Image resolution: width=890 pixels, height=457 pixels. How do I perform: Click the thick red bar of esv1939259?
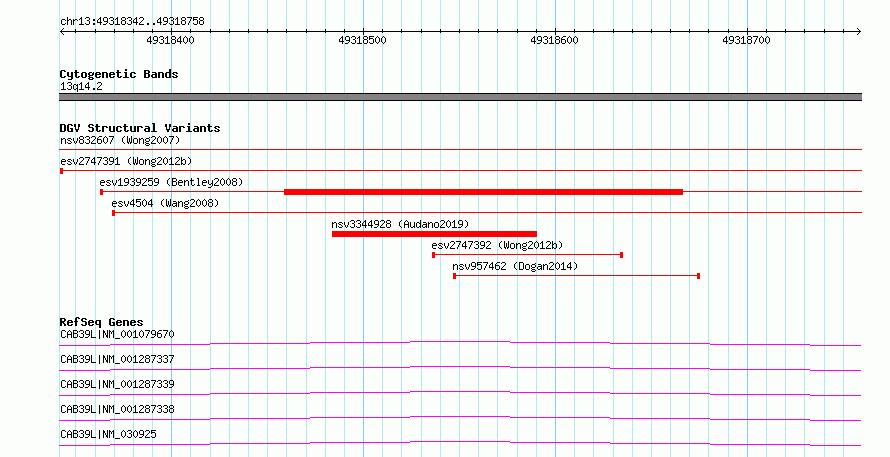point(483,192)
